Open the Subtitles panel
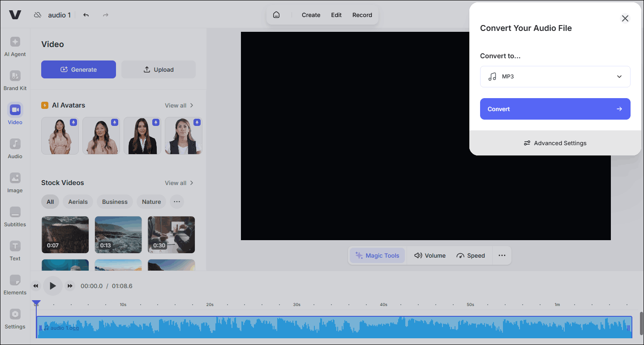644x345 pixels. point(15,217)
